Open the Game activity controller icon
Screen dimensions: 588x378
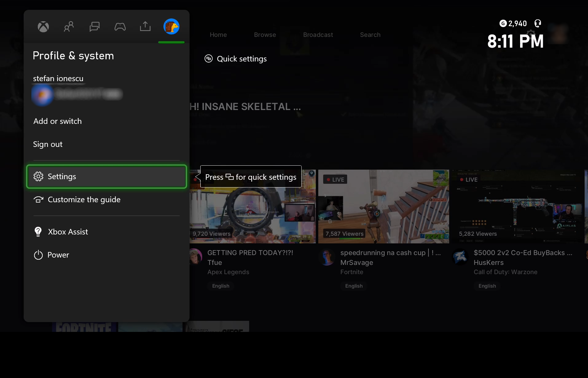(120, 27)
